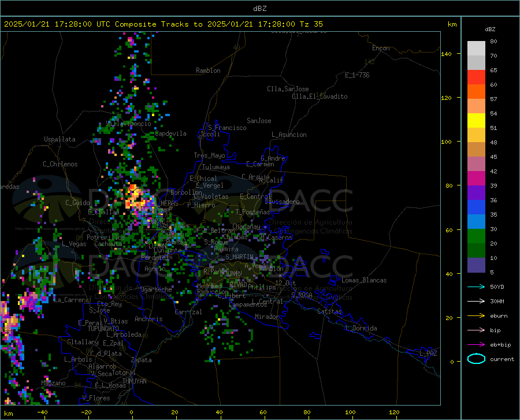Click the 120 tick on bottom axis
This screenshot has width=520, height=420.
tap(394, 412)
